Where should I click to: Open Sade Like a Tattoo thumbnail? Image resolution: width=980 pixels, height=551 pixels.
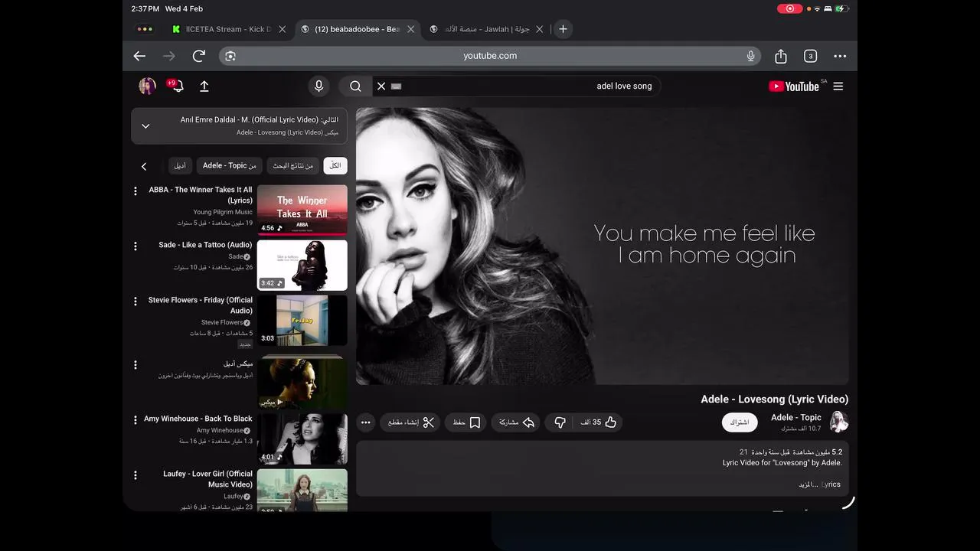pyautogui.click(x=302, y=266)
